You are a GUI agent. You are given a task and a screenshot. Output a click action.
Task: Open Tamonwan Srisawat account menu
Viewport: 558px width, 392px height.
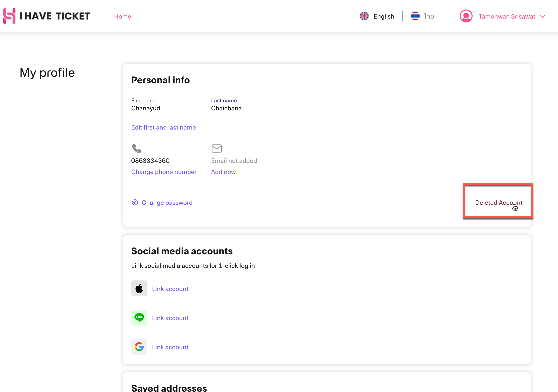click(507, 16)
